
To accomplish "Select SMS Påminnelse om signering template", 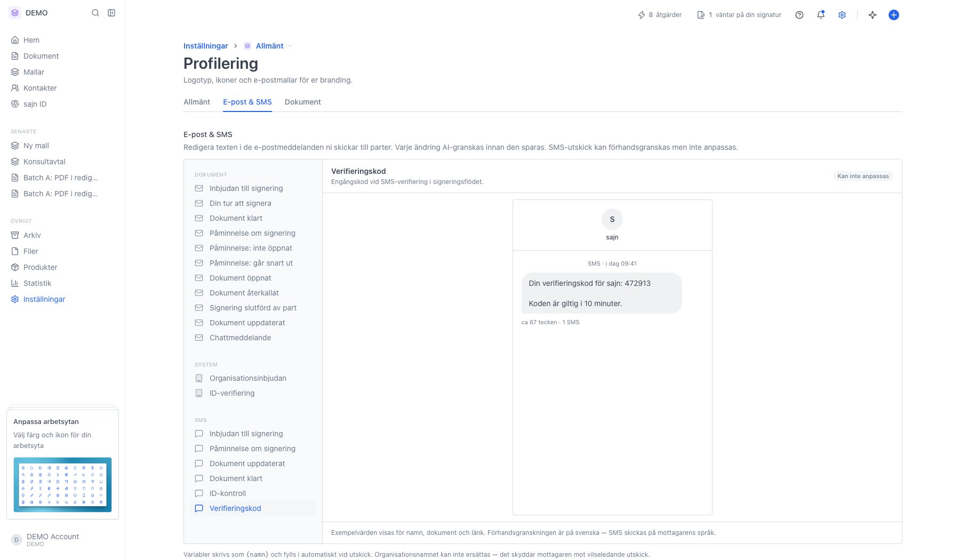I will [x=253, y=449].
